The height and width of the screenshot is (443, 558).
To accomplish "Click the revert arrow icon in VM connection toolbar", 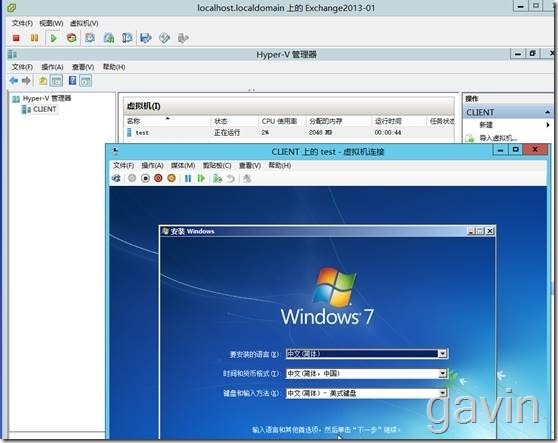I will tap(231, 178).
